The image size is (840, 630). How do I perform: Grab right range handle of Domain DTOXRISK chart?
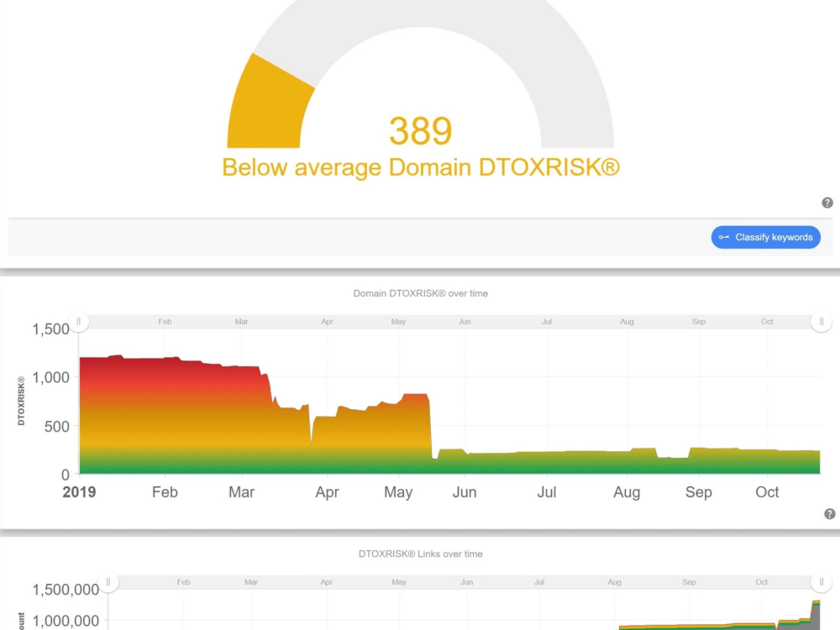point(822,322)
